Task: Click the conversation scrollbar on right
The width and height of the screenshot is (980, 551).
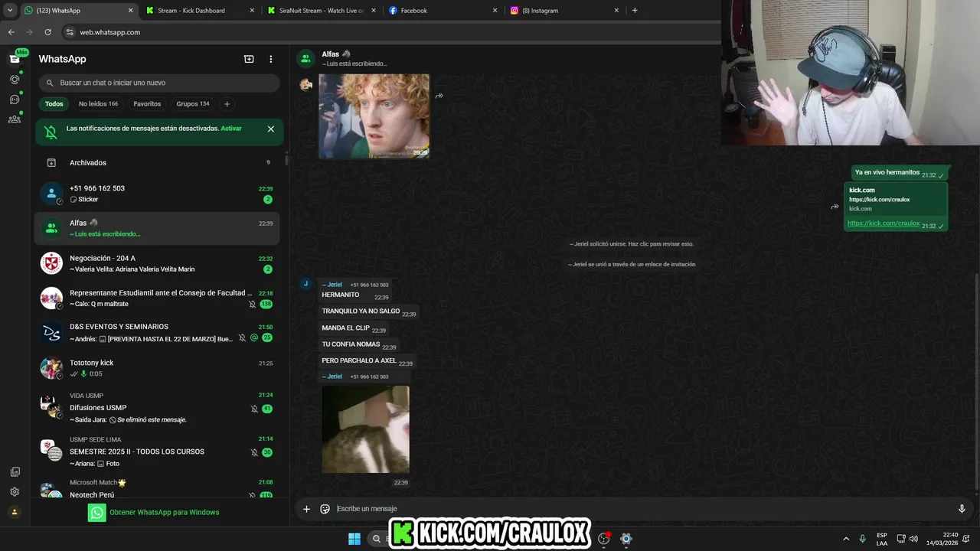Action: [976, 383]
